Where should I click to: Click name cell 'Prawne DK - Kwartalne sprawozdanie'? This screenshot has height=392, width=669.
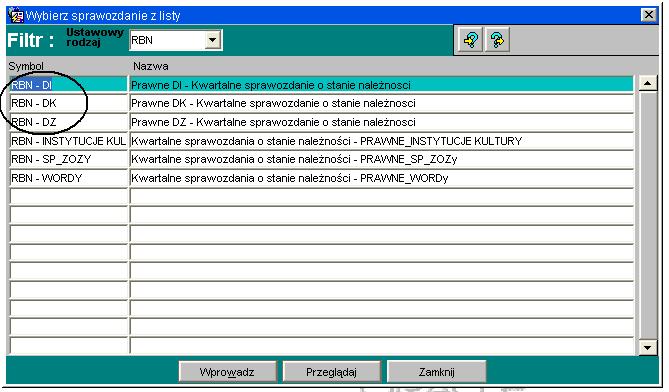381,103
